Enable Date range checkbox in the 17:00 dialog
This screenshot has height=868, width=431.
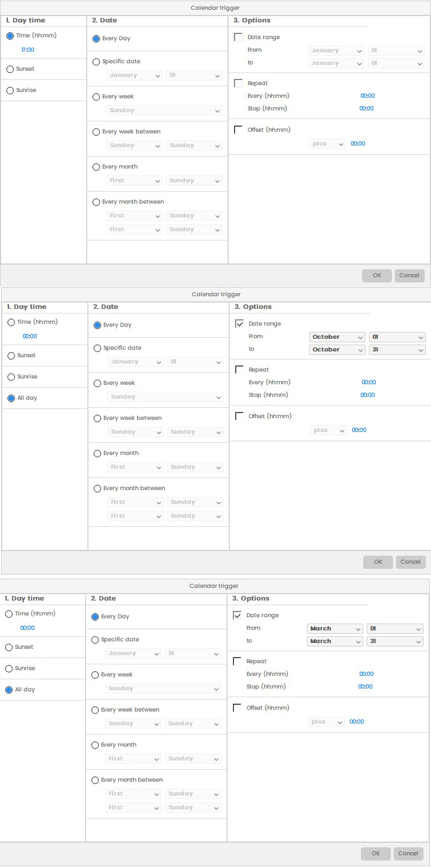[x=238, y=37]
